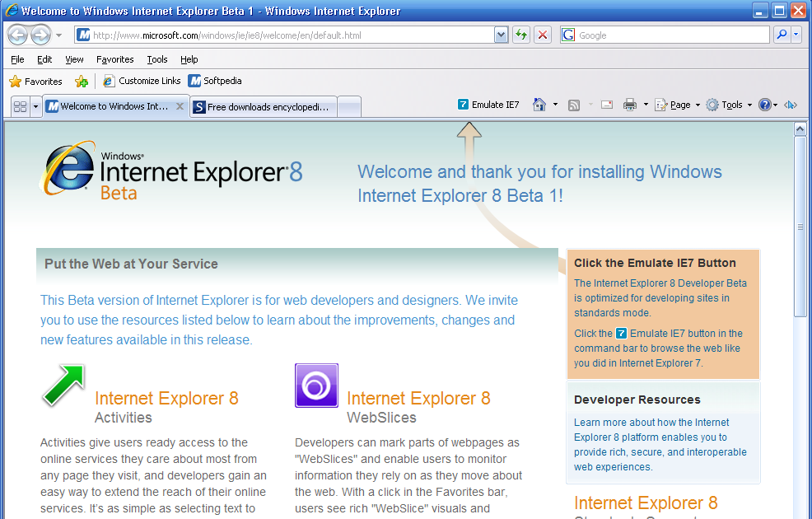Go to the Home page icon
Viewport: 812px width, 519px height.
tap(539, 105)
